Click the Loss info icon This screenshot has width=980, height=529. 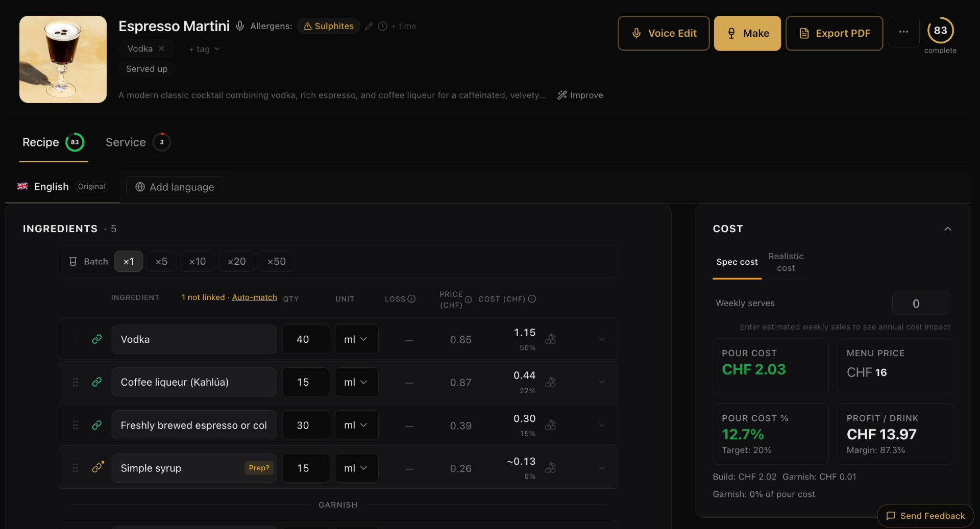[x=411, y=299]
